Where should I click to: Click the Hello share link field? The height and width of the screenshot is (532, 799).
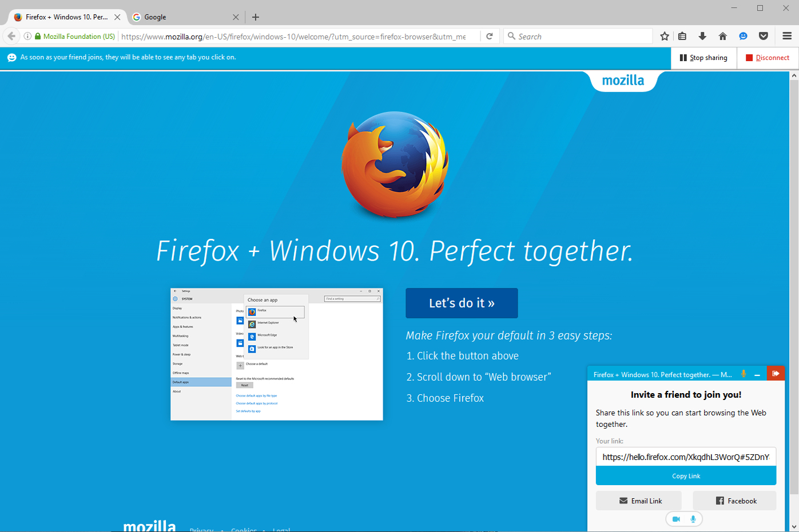coord(686,457)
